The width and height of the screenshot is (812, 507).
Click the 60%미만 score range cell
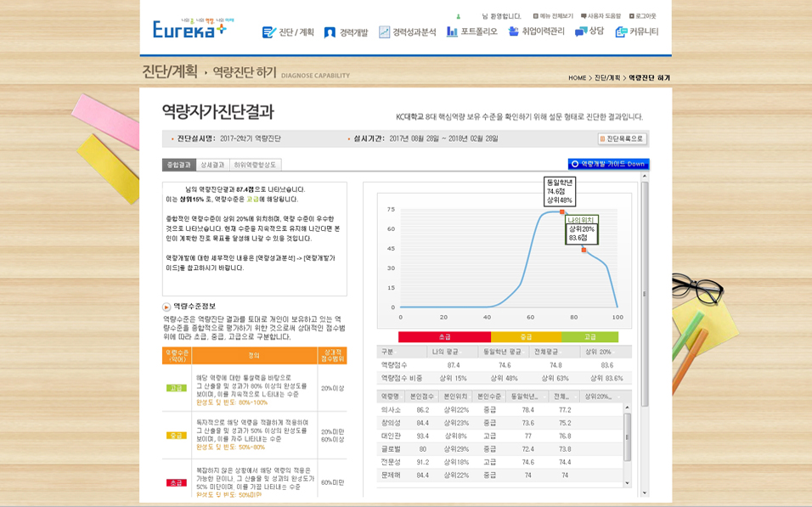332,482
